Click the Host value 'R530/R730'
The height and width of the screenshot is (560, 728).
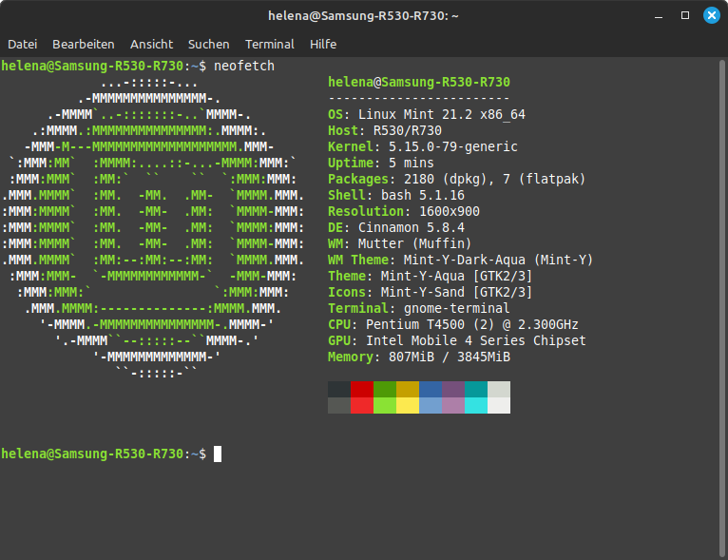click(408, 130)
